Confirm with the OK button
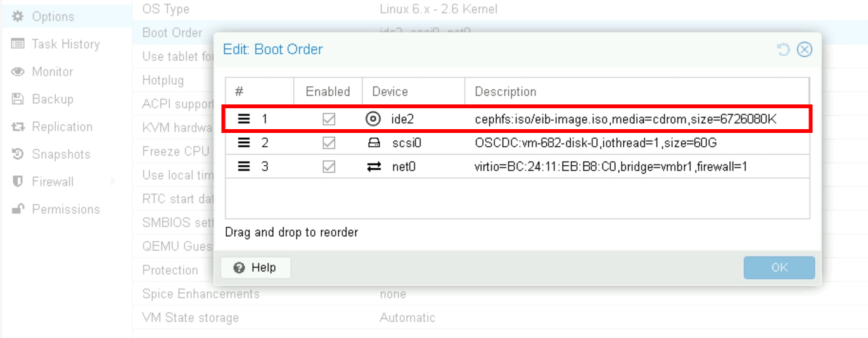Viewport: 868px width, 338px height. [779, 268]
